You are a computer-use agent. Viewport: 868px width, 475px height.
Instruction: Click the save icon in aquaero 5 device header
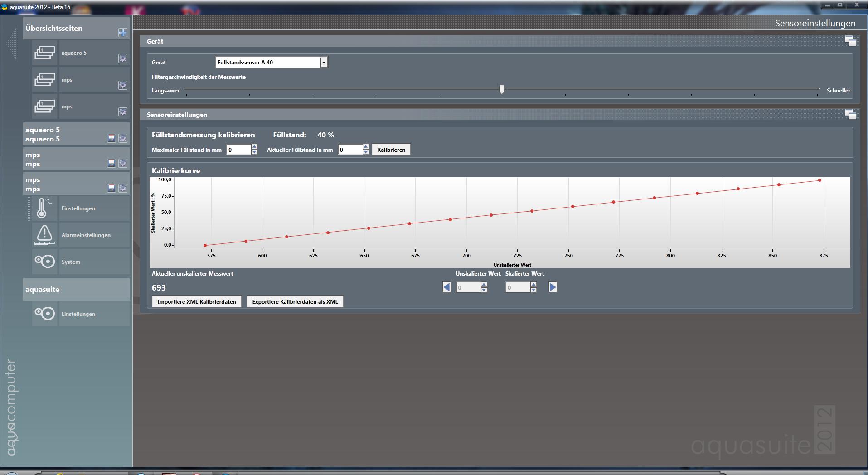point(111,138)
